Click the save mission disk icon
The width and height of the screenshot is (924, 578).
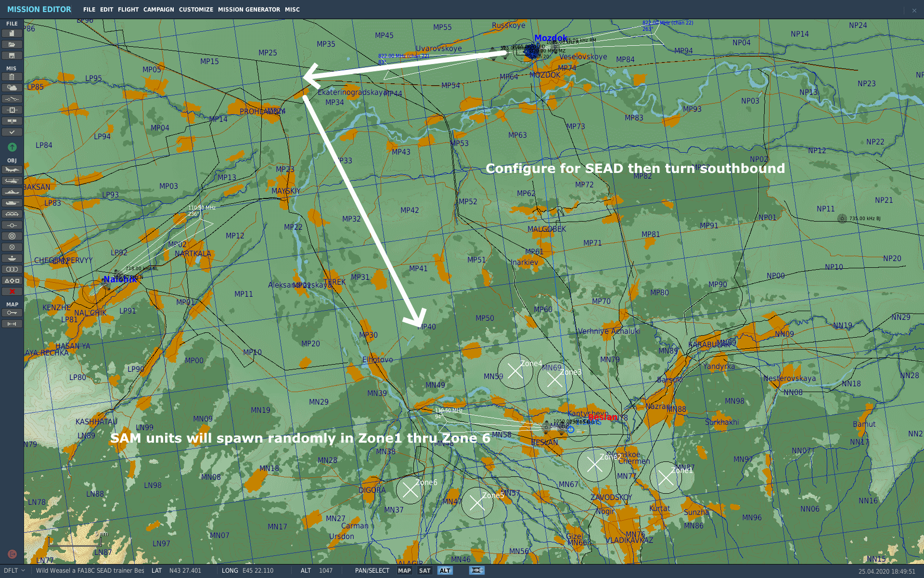pos(12,55)
